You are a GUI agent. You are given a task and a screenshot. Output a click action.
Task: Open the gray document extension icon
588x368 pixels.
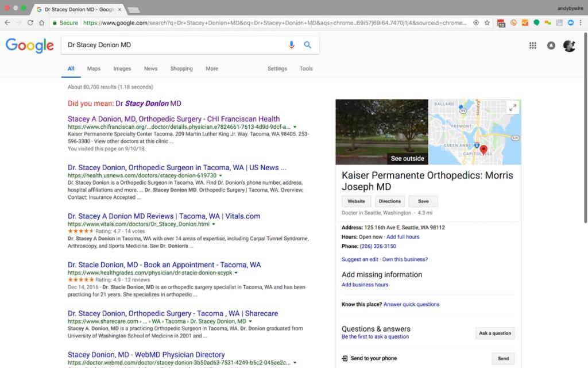point(559,23)
